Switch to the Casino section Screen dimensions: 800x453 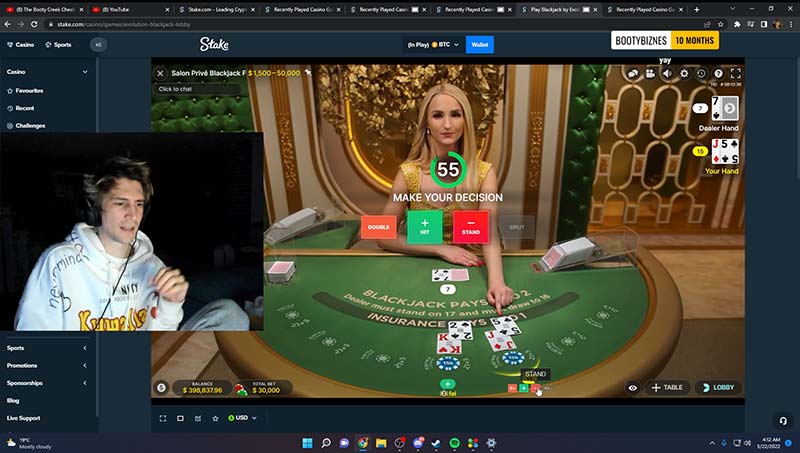coord(20,45)
